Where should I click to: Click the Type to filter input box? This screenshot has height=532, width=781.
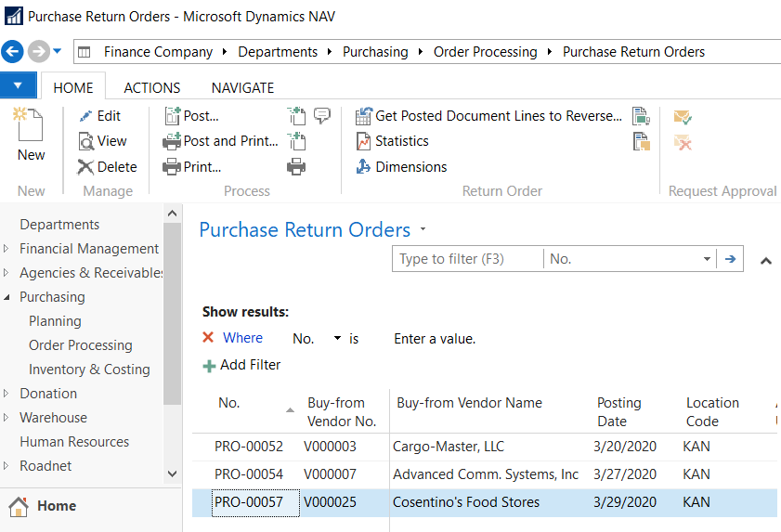(x=467, y=259)
